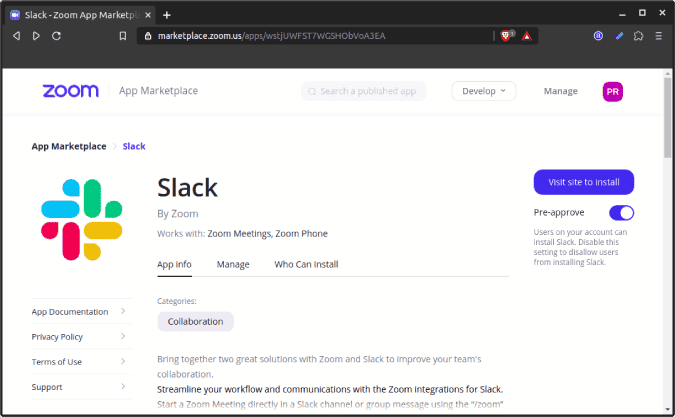Image resolution: width=675 pixels, height=417 pixels.
Task: Click the padlock site info icon
Action: [148, 36]
